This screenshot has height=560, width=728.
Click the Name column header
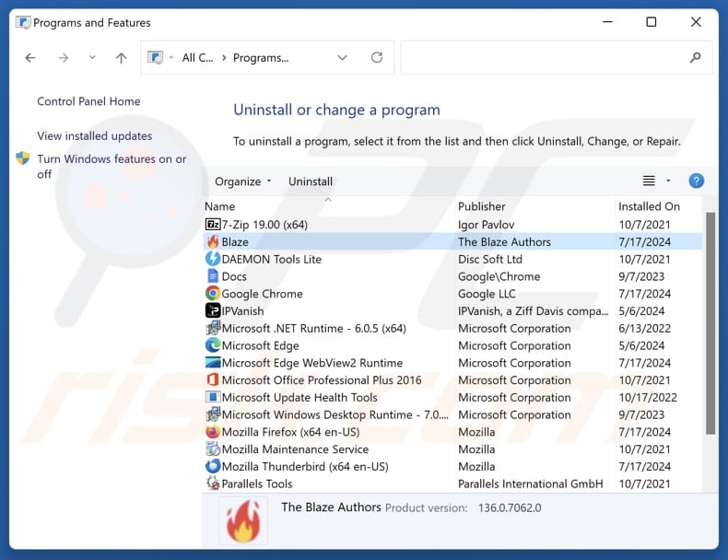coord(219,206)
